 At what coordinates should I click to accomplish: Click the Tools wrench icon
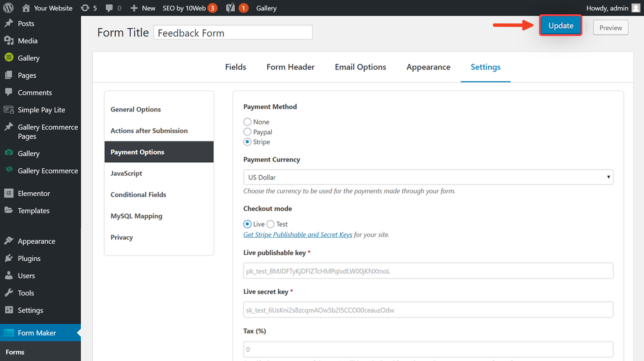tap(9, 293)
